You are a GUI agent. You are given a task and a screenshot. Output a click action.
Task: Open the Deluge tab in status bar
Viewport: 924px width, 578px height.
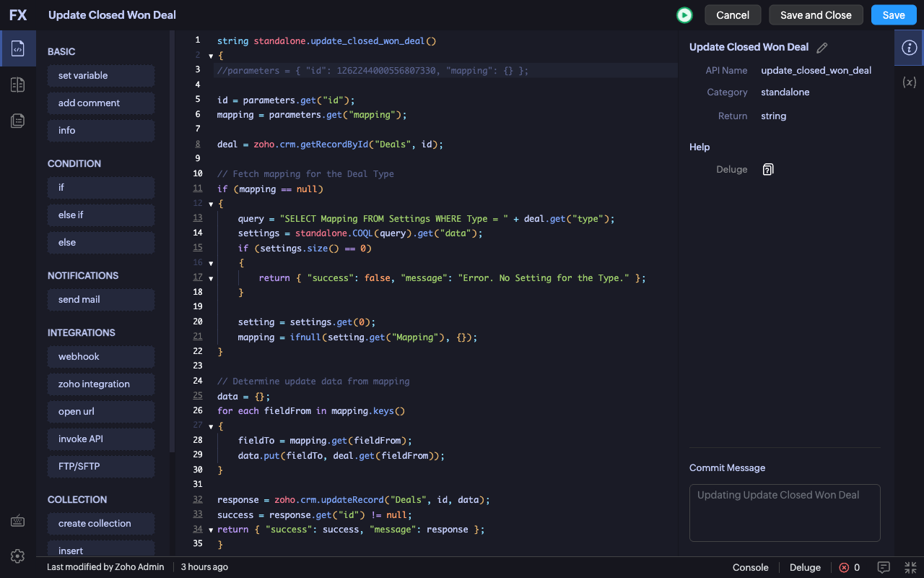(805, 567)
